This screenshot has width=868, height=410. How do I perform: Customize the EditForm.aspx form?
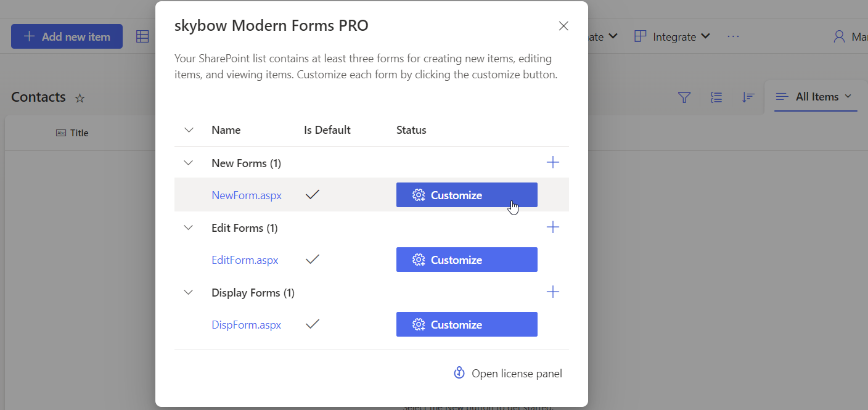467,260
